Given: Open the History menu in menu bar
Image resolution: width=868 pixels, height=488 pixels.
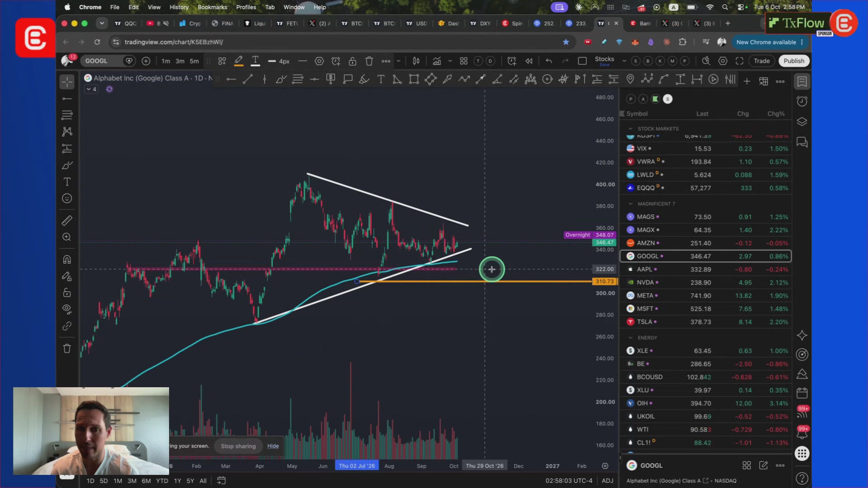Looking at the screenshot, I should 179,7.
